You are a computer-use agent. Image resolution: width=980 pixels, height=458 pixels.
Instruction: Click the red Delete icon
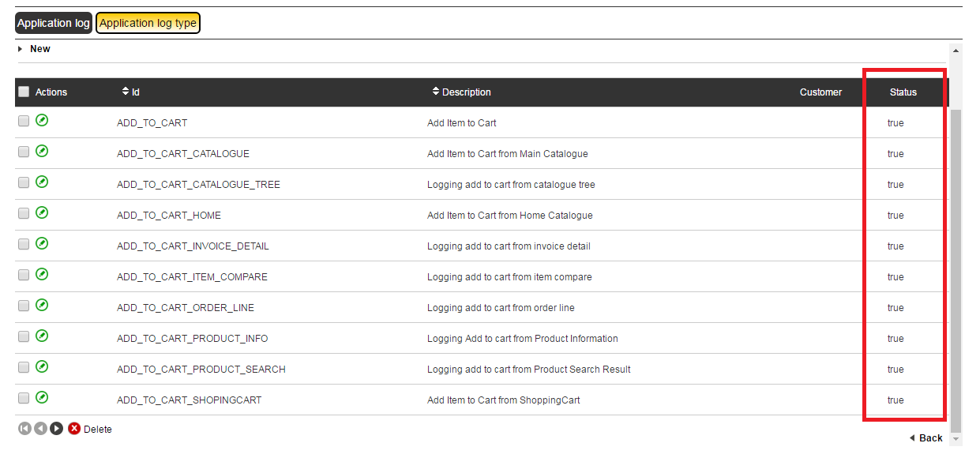click(x=73, y=428)
